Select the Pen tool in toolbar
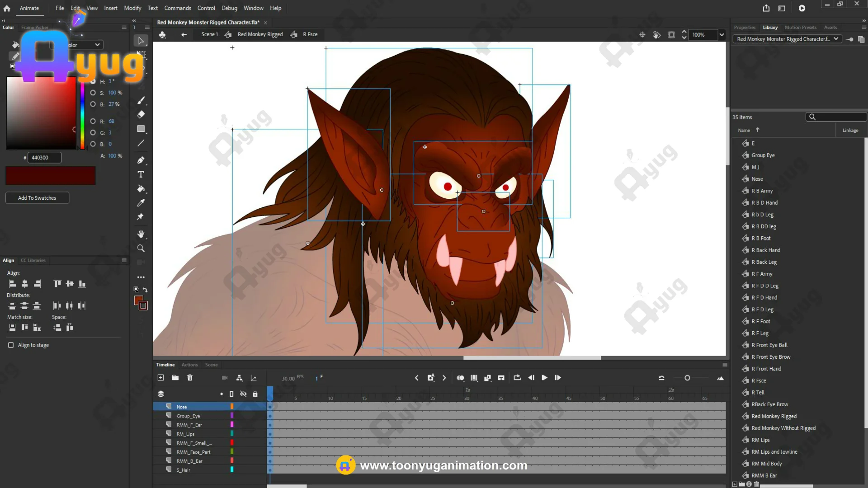This screenshot has width=868, height=488. coord(141,160)
